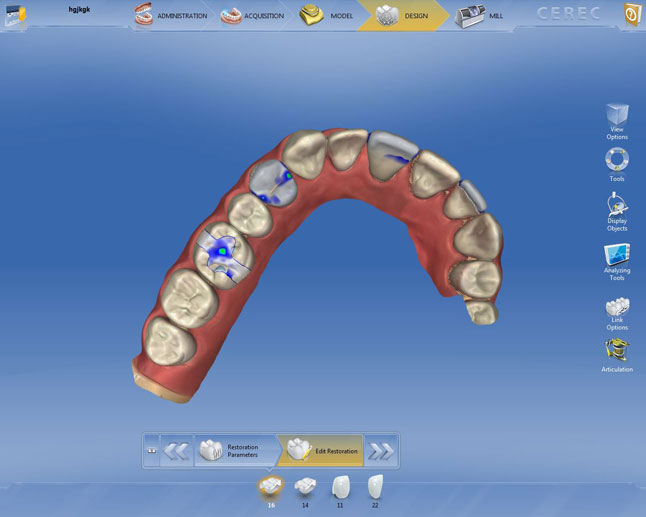
Task: Go back with the double left arrows
Action: point(176,451)
